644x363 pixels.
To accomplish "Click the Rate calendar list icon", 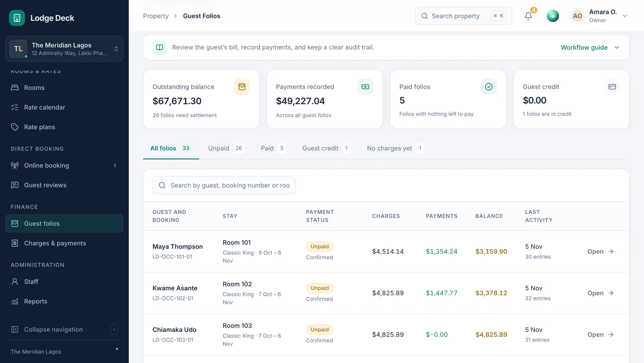I will click(x=15, y=107).
